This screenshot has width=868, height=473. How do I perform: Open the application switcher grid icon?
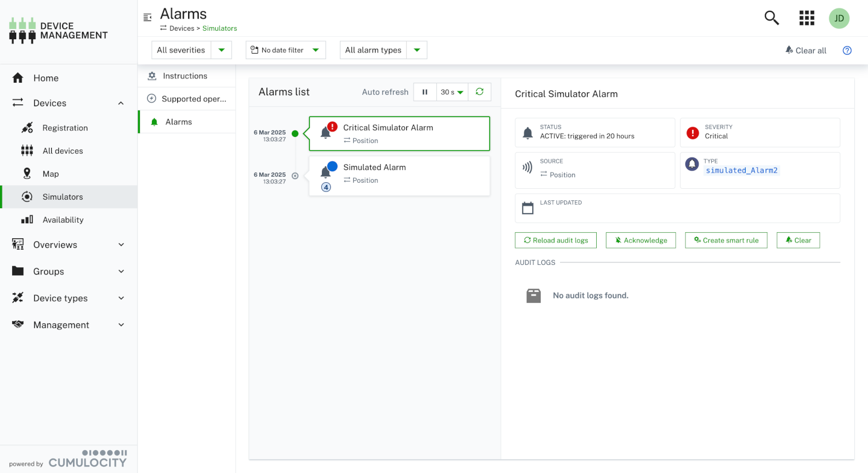(807, 18)
